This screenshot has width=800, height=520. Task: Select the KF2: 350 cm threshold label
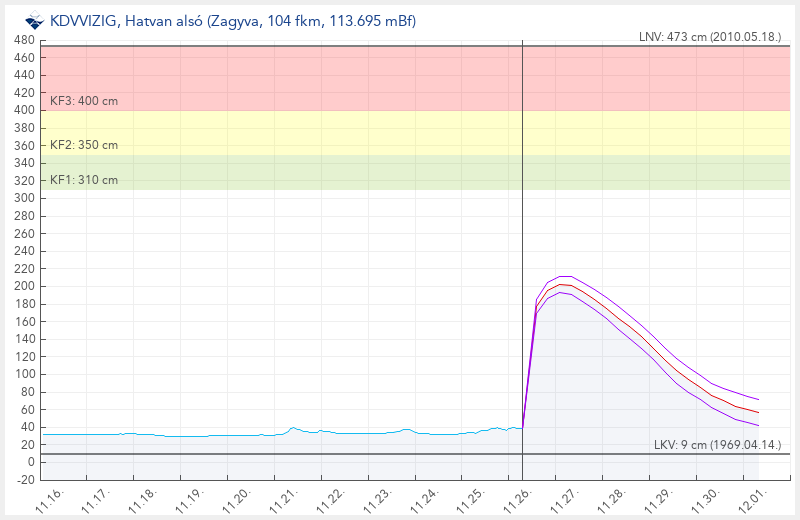[84, 145]
